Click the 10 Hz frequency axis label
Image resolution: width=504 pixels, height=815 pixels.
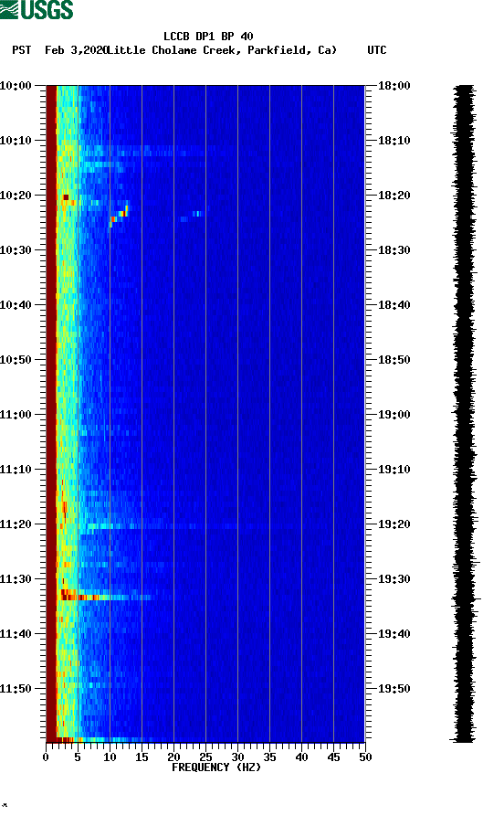[110, 757]
